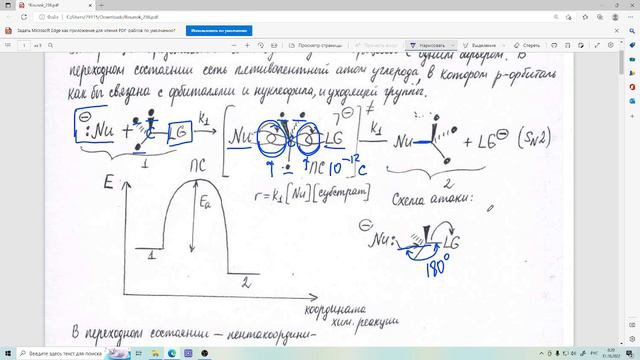Expand the Draw tool options arrow
The image size is (640, 360).
(453, 45)
